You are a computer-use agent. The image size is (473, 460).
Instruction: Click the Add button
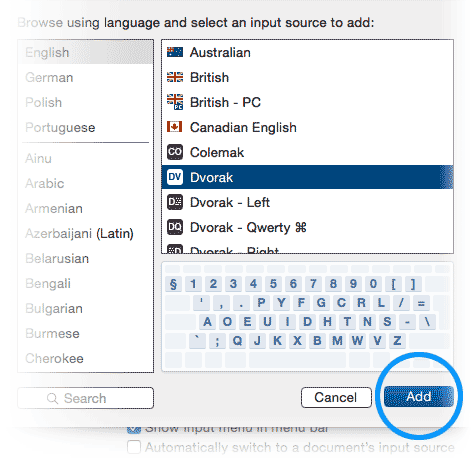coord(419,397)
